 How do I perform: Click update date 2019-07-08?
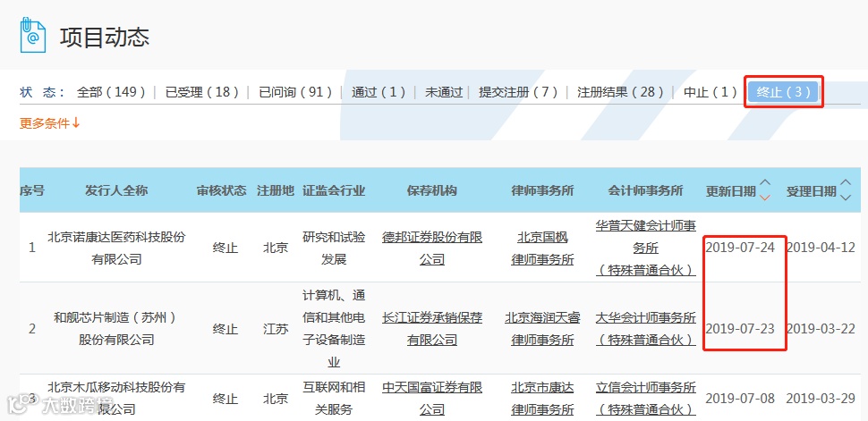[x=740, y=399]
